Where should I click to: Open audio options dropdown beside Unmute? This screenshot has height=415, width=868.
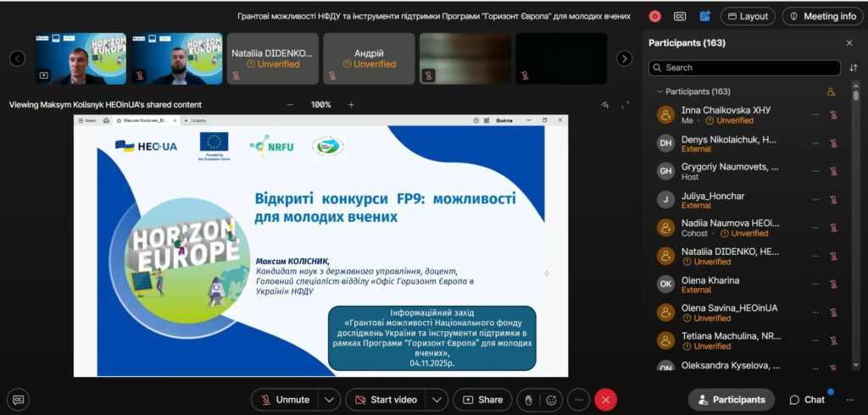click(x=330, y=400)
